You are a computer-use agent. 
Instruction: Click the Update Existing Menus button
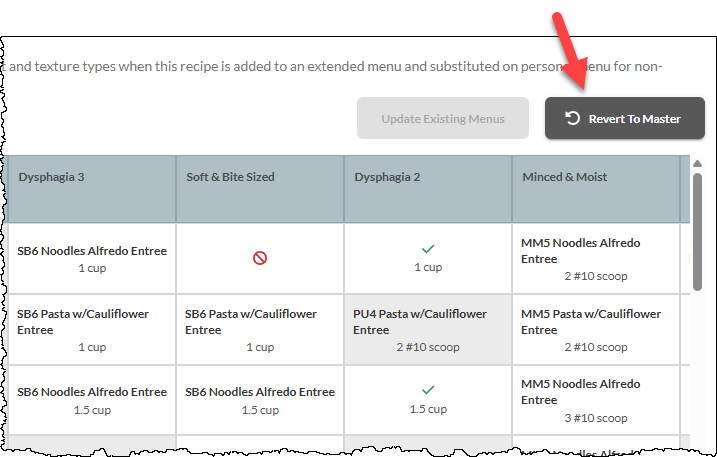click(443, 118)
